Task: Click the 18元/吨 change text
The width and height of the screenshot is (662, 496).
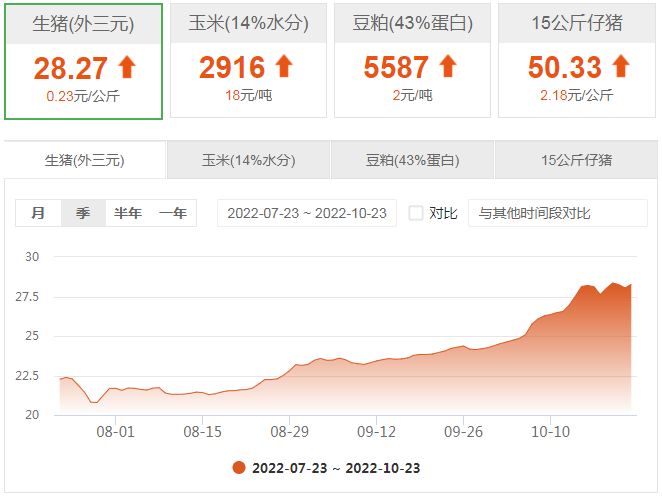Action: tap(248, 95)
